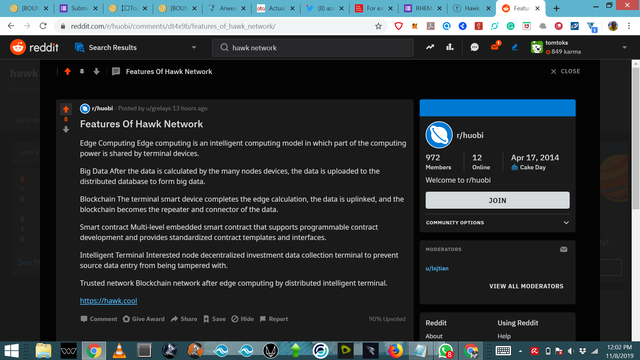Reload the page in Chrome
The image size is (640, 360).
43,26
